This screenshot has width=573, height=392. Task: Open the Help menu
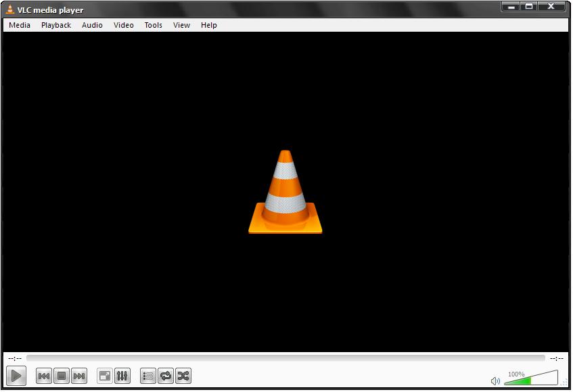coord(208,25)
